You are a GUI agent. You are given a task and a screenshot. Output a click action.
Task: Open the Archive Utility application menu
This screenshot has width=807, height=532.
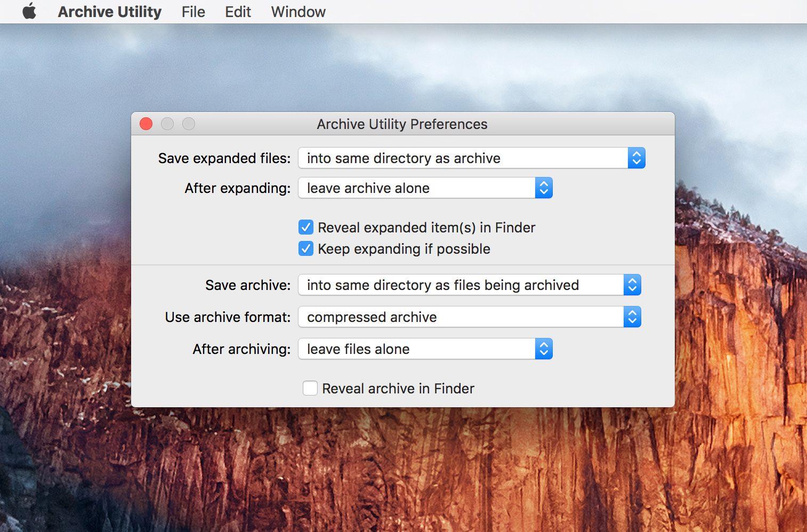coord(110,12)
